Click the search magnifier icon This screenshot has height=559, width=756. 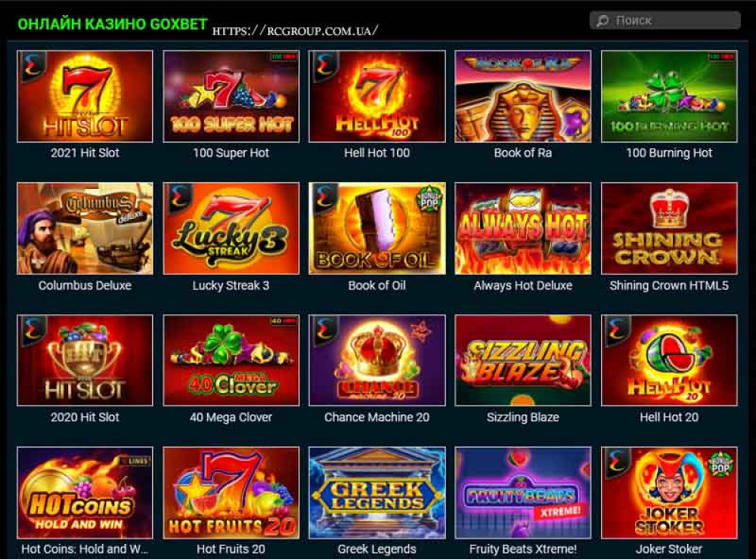coord(603,20)
